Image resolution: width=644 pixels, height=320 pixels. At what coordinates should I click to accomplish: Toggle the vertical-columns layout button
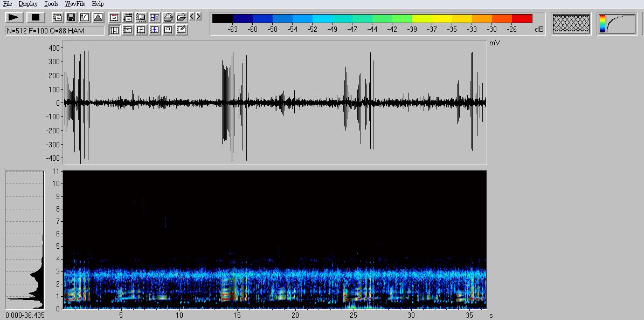coord(114,30)
